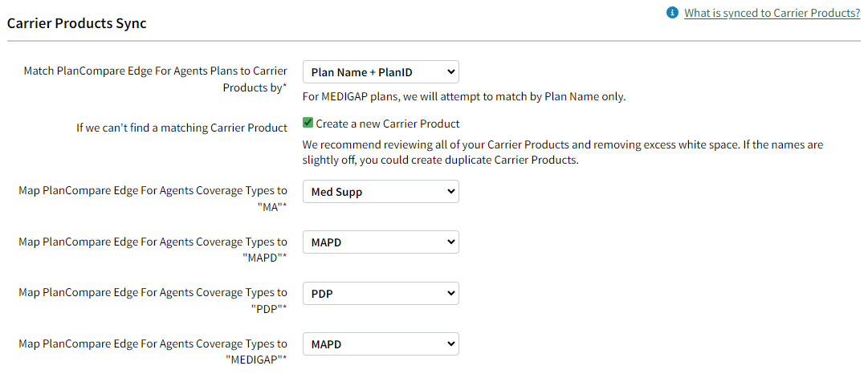Open the "PDP" coverage type dropdown
The height and width of the screenshot is (378, 868).
381,293
